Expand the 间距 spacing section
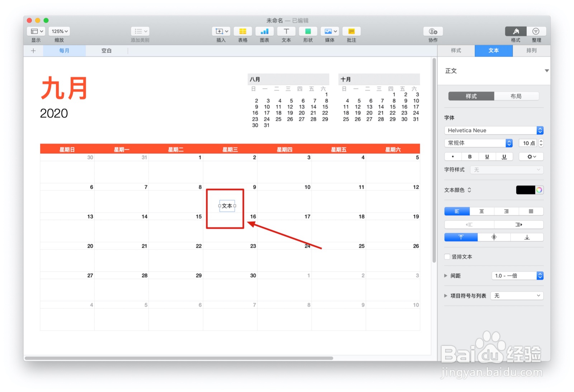 coord(446,275)
